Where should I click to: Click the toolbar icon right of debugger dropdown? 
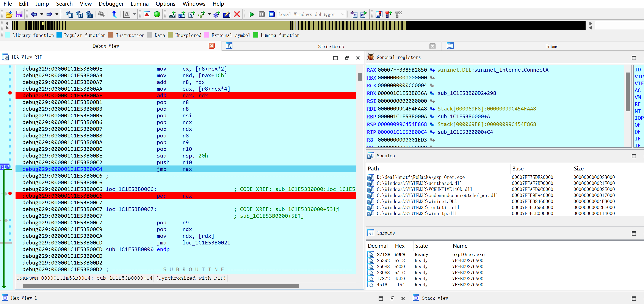pyautogui.click(x=354, y=14)
